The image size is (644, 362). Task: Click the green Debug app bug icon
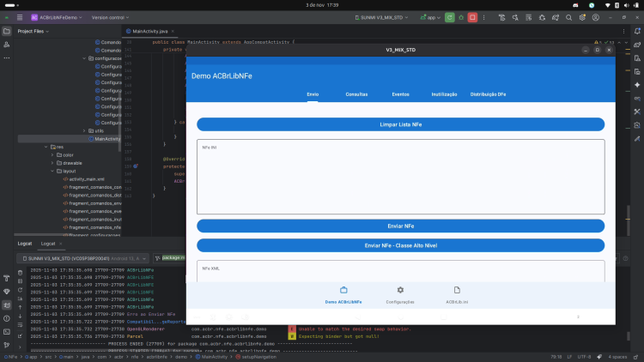pos(461,18)
